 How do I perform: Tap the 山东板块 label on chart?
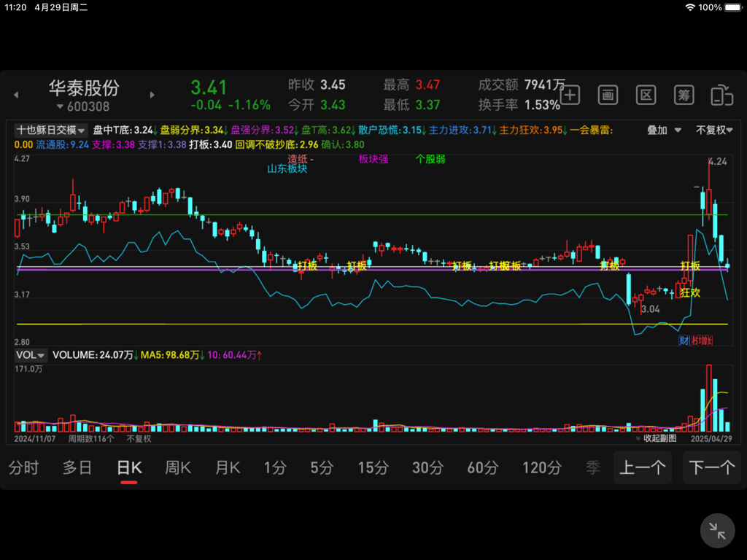click(x=287, y=169)
